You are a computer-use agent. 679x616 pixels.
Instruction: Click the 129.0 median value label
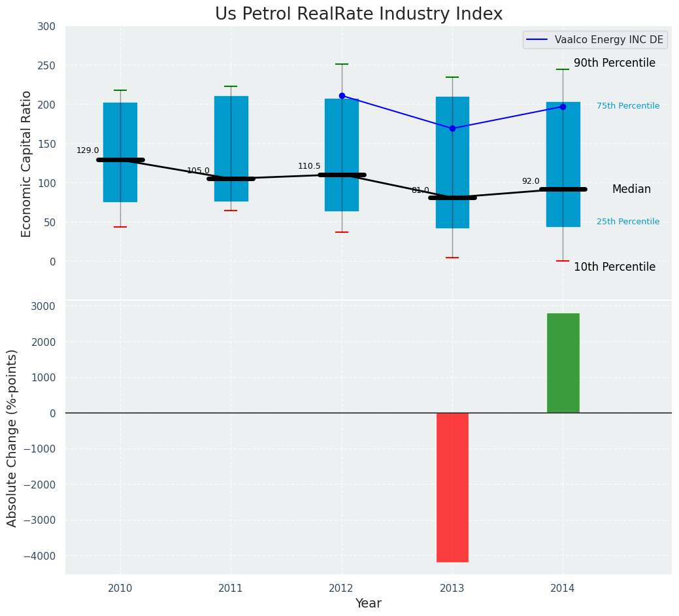(x=88, y=150)
